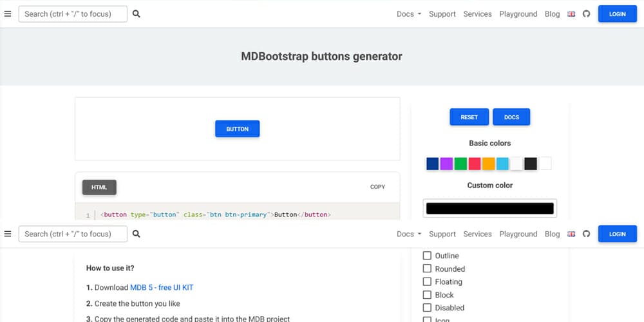This screenshot has width=644, height=322.
Task: Open Playground in the upper header
Action: pos(518,14)
